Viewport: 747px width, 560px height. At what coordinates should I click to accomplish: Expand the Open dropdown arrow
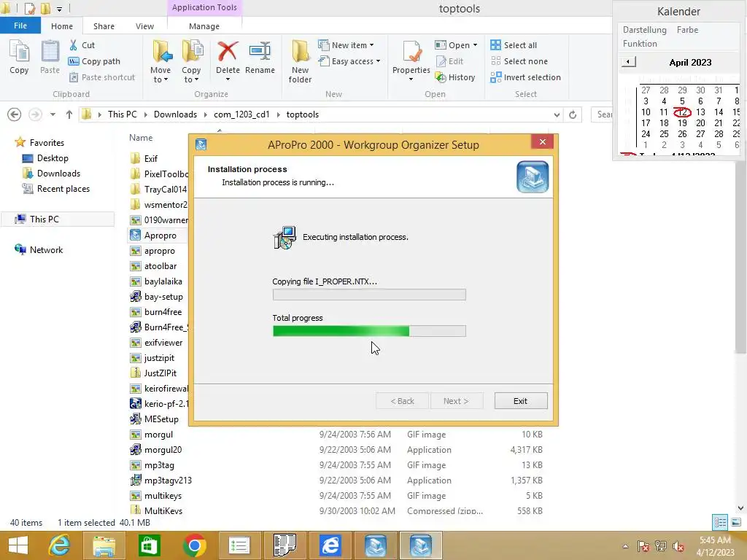pyautogui.click(x=475, y=45)
